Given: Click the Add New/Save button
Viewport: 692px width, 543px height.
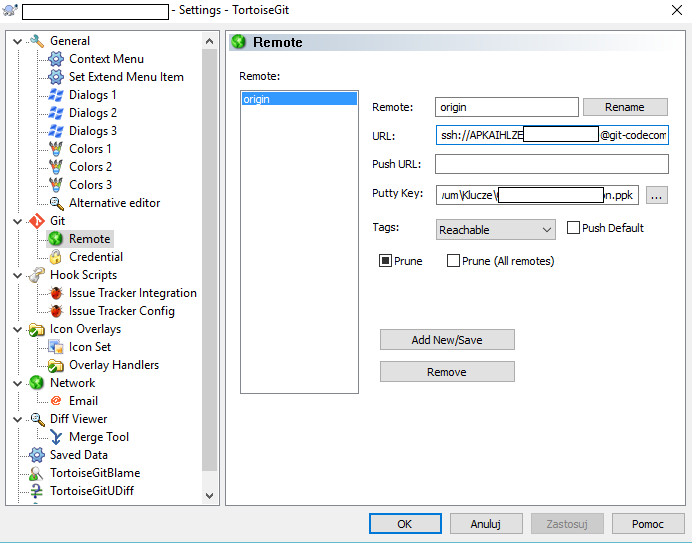Looking at the screenshot, I should 447,340.
